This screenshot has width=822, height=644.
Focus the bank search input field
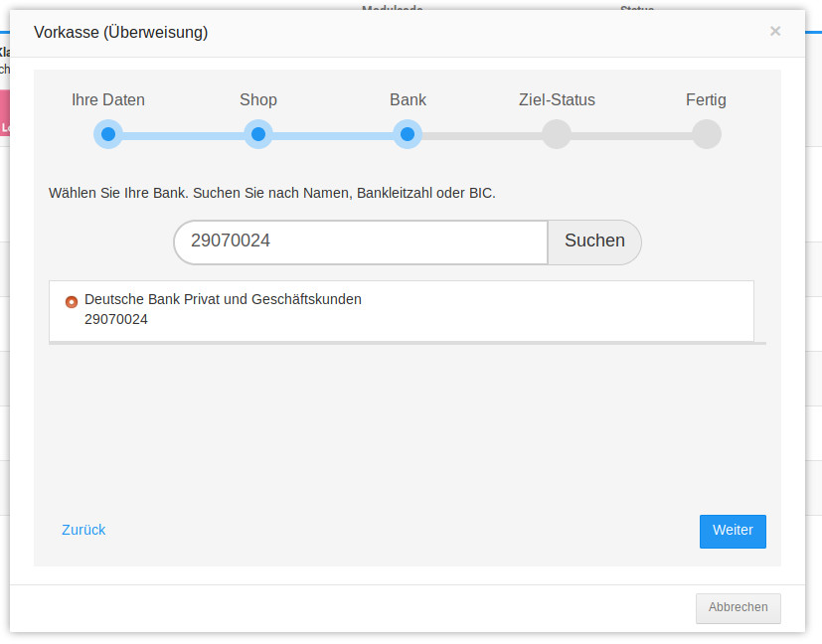[x=360, y=241]
